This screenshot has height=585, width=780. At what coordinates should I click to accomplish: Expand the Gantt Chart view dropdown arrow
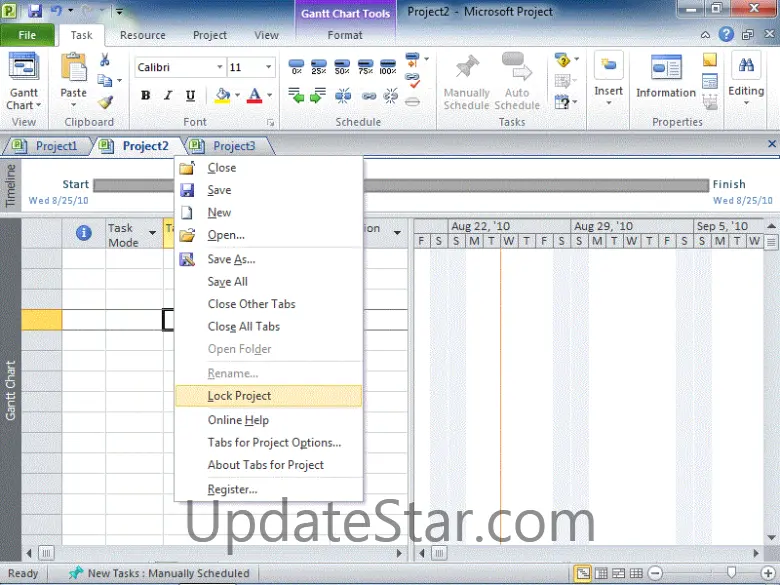(38, 105)
